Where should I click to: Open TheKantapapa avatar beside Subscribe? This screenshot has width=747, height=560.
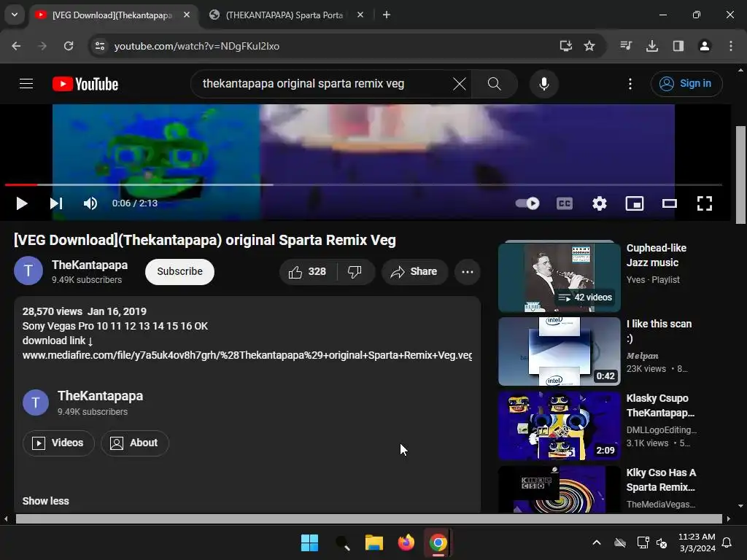pos(28,271)
